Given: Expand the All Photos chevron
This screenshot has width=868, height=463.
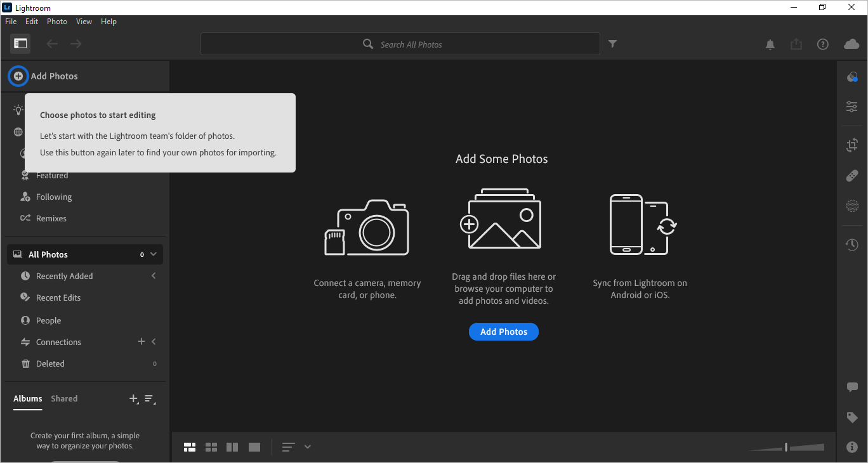Looking at the screenshot, I should click(x=154, y=254).
